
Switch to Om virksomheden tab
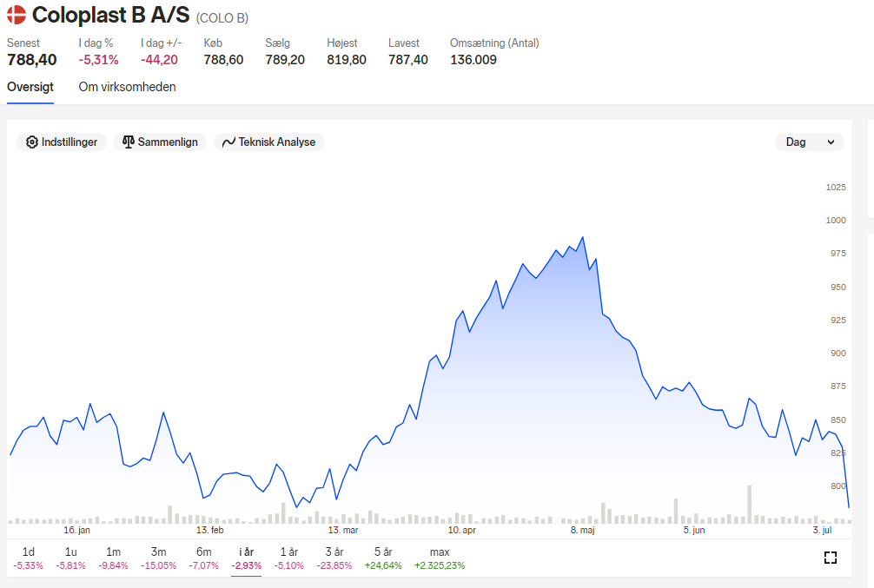(127, 87)
